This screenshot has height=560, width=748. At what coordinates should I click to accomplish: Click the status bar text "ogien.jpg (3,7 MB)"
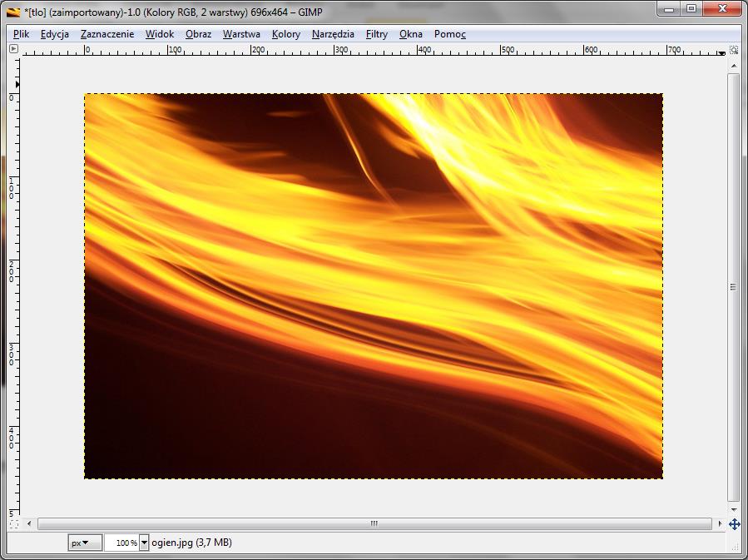click(191, 543)
